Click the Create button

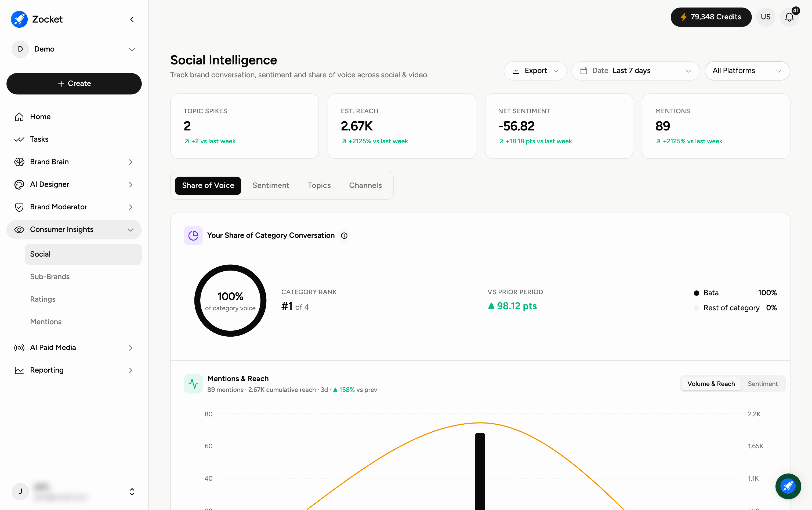coord(74,83)
